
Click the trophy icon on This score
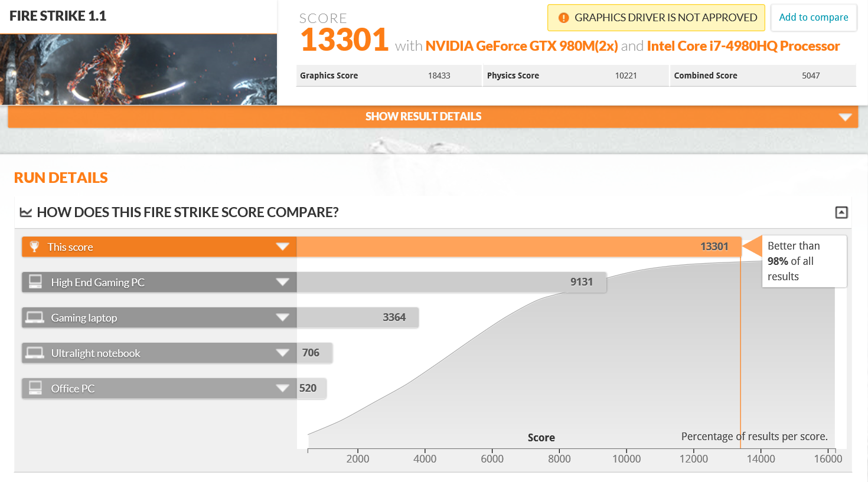coord(34,247)
